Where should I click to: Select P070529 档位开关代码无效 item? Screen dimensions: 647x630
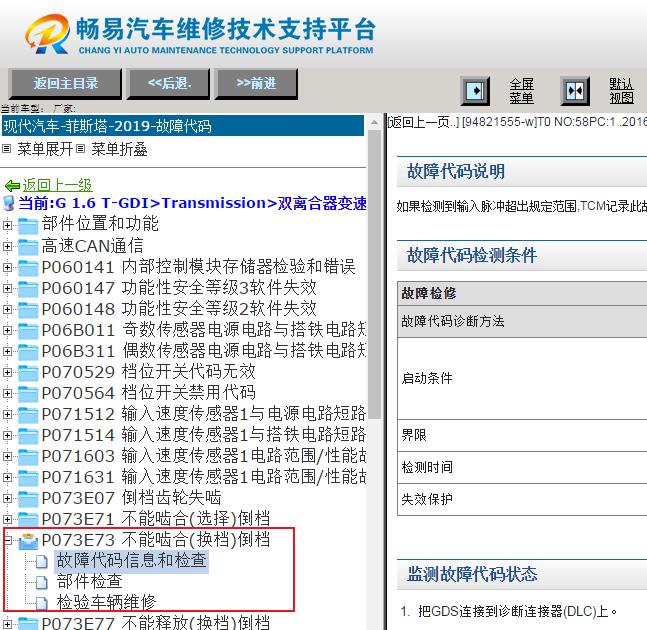point(149,372)
